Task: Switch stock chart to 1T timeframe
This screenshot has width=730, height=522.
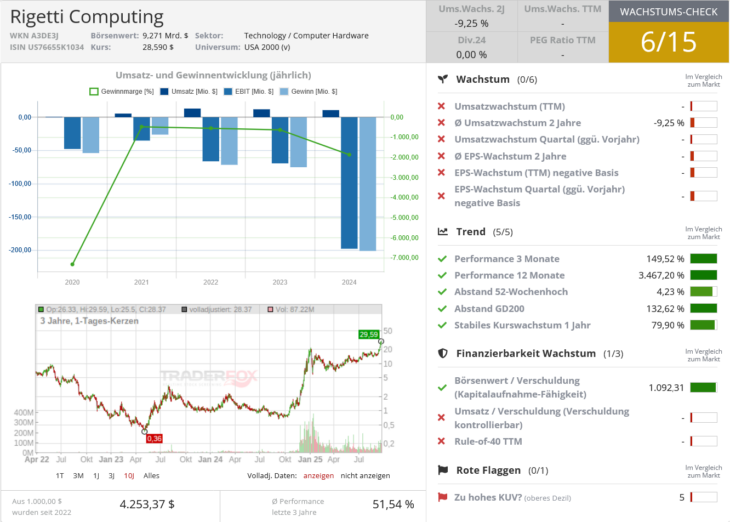Action: pos(60,475)
